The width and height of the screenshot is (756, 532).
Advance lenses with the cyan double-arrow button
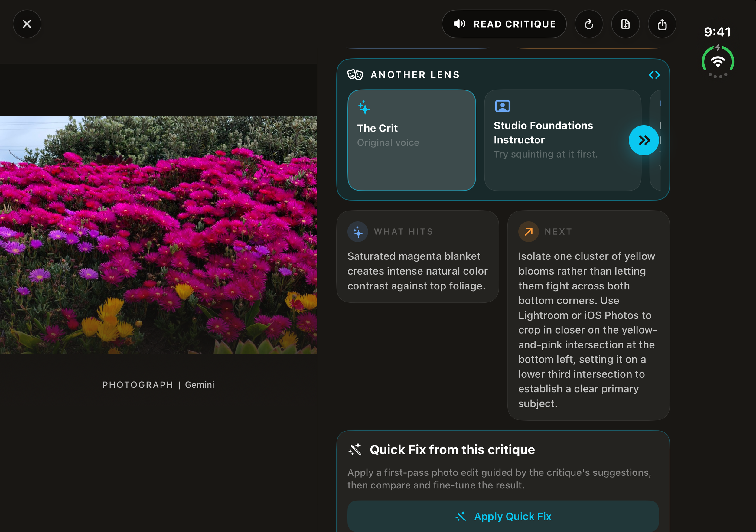tap(644, 140)
